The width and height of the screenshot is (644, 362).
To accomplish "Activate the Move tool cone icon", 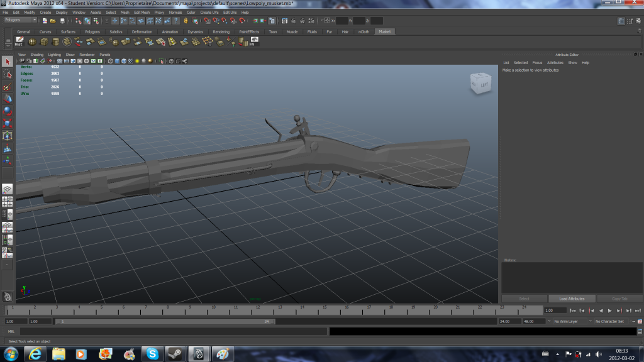I will point(8,99).
